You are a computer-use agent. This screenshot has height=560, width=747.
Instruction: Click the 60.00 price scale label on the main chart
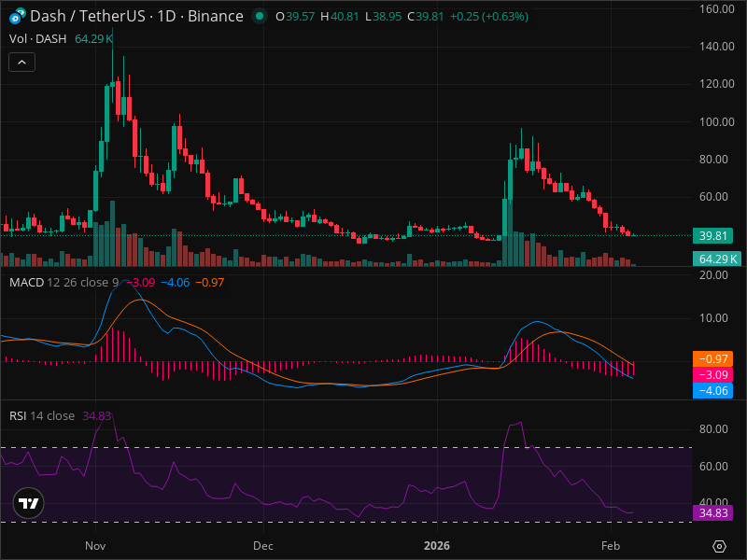click(713, 197)
